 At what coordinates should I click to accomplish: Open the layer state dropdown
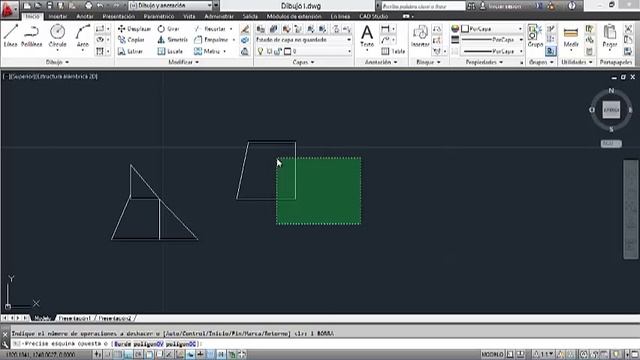click(303, 40)
